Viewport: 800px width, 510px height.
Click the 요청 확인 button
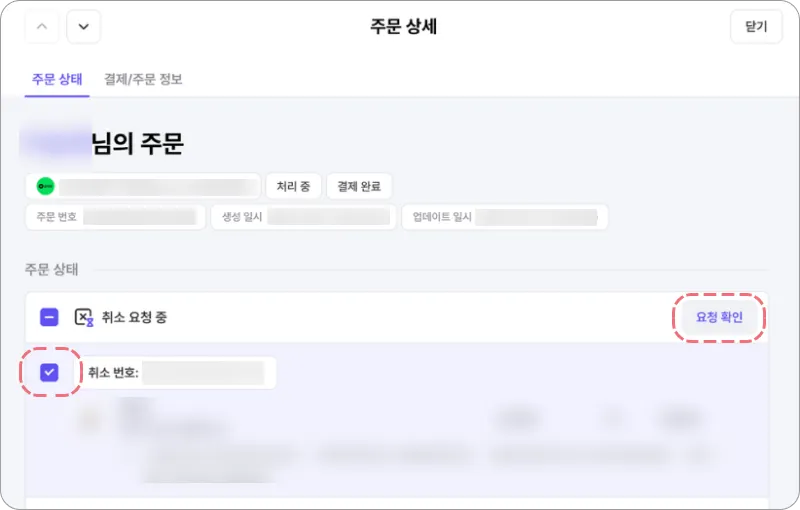click(x=719, y=317)
